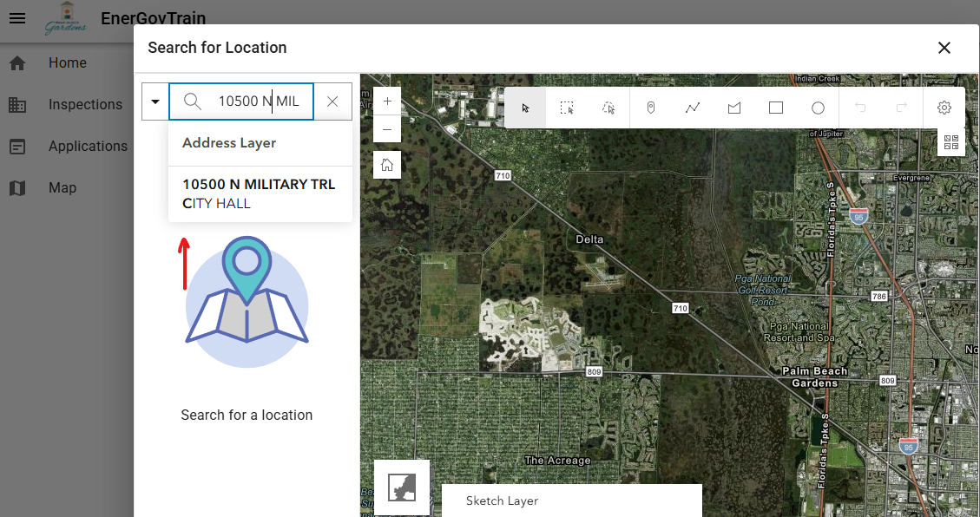980x517 pixels.
Task: Select the draw rectangle tool
Action: (x=776, y=108)
